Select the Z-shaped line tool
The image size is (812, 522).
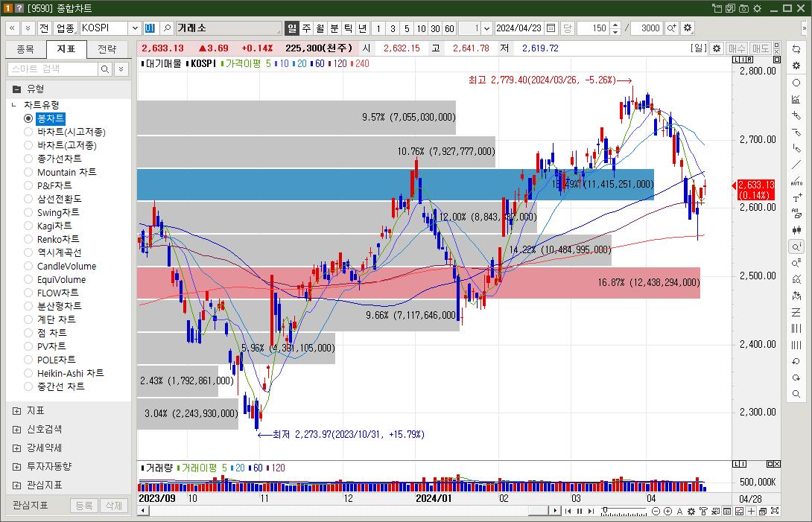click(796, 312)
